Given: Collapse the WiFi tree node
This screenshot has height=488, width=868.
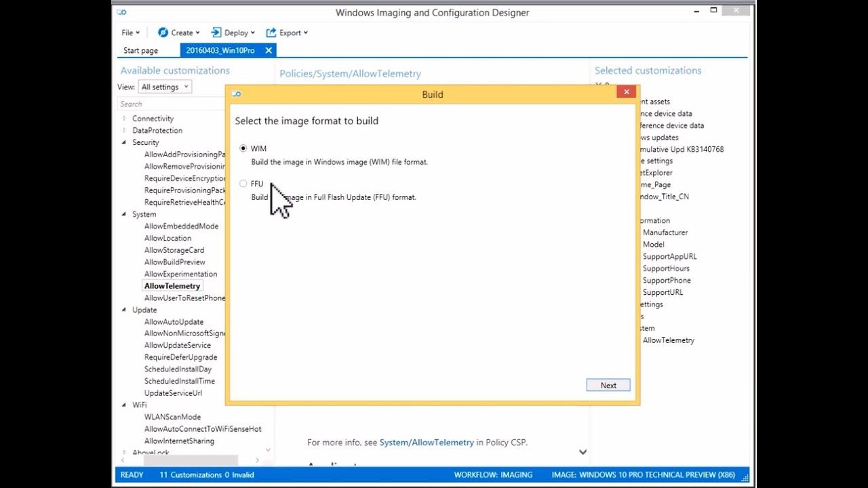Looking at the screenshot, I should (x=124, y=405).
